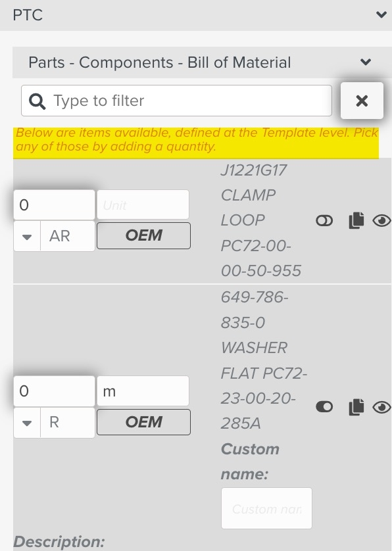Screen dimensions: 392x551
Task: Click the search magnifier icon in filter box
Action: coord(37,101)
